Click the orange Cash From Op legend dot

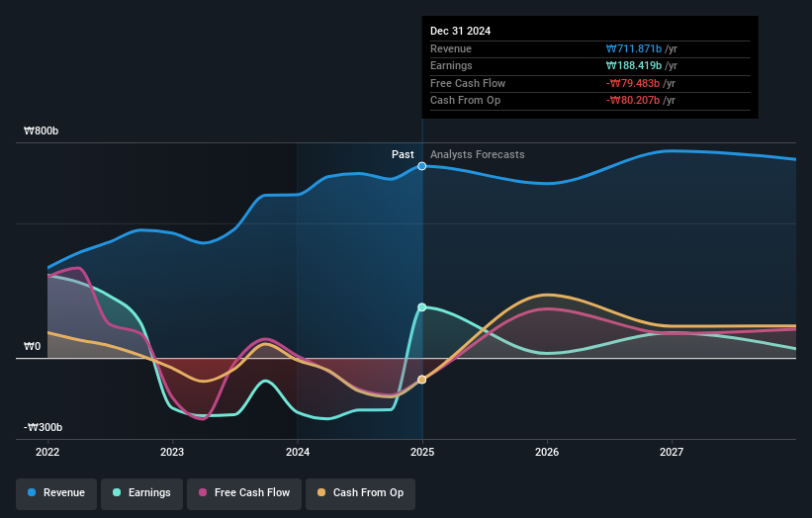point(321,492)
